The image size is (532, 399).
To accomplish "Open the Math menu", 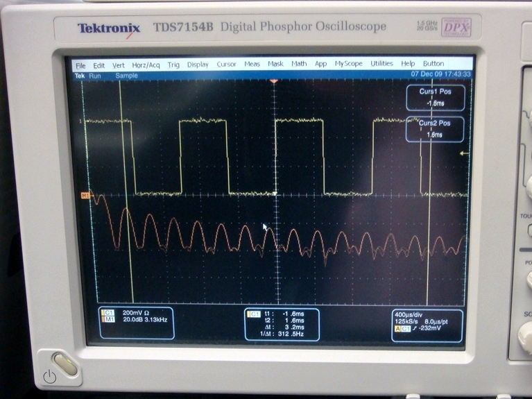I will 299,64.
